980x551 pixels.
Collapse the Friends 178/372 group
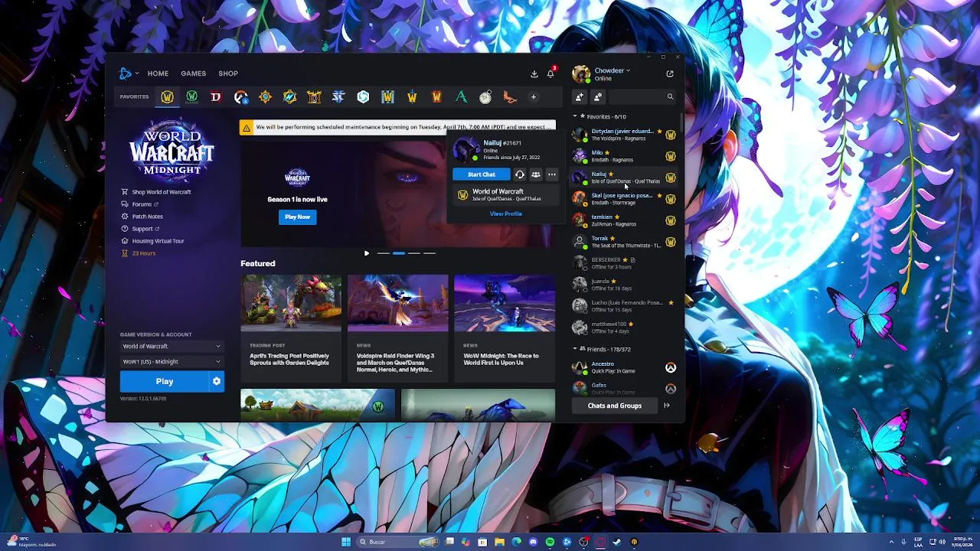pos(575,349)
